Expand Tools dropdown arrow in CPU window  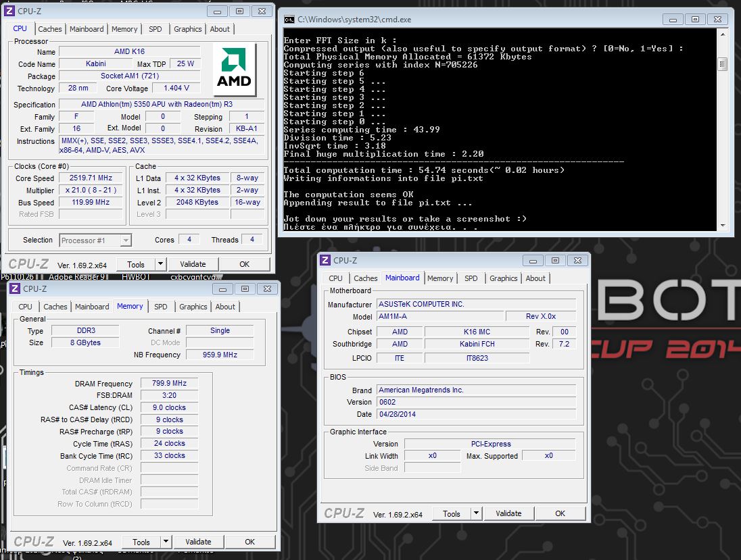pyautogui.click(x=160, y=264)
